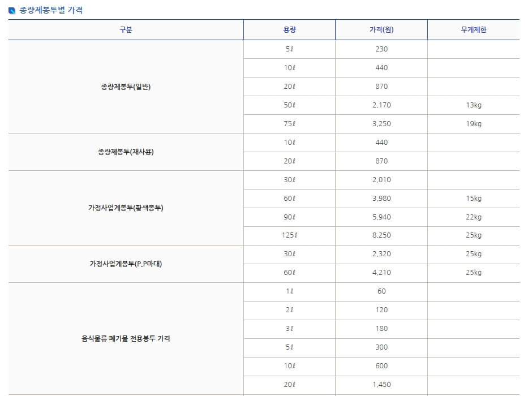Screen dimensions: 532x396
Task: Select the '무게제한' column header
Action: tap(474, 30)
